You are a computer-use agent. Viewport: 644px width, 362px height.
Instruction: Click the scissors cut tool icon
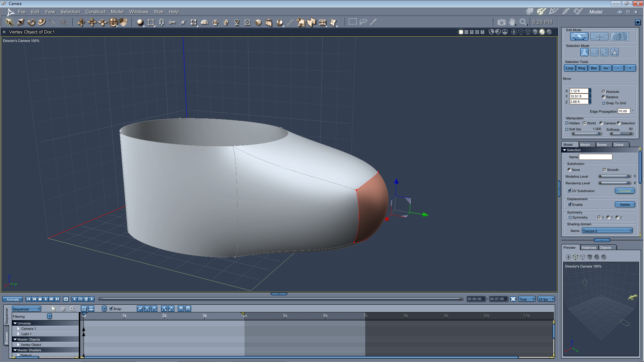(172, 22)
